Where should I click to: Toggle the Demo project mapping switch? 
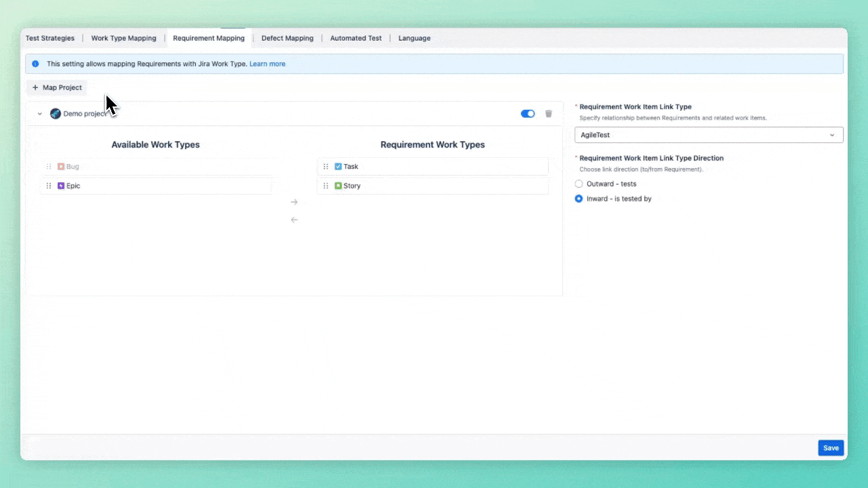[x=528, y=114]
